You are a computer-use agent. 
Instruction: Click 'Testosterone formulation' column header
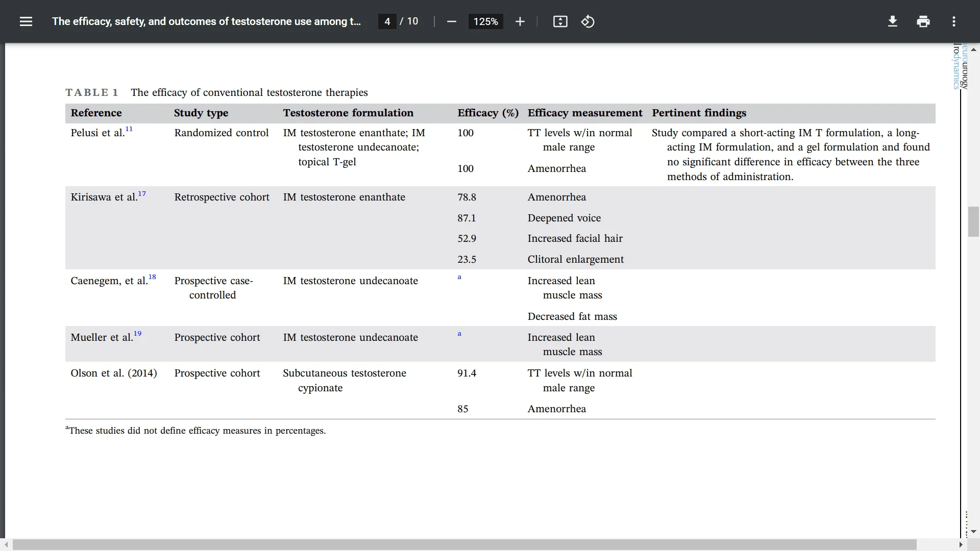pyautogui.click(x=348, y=113)
